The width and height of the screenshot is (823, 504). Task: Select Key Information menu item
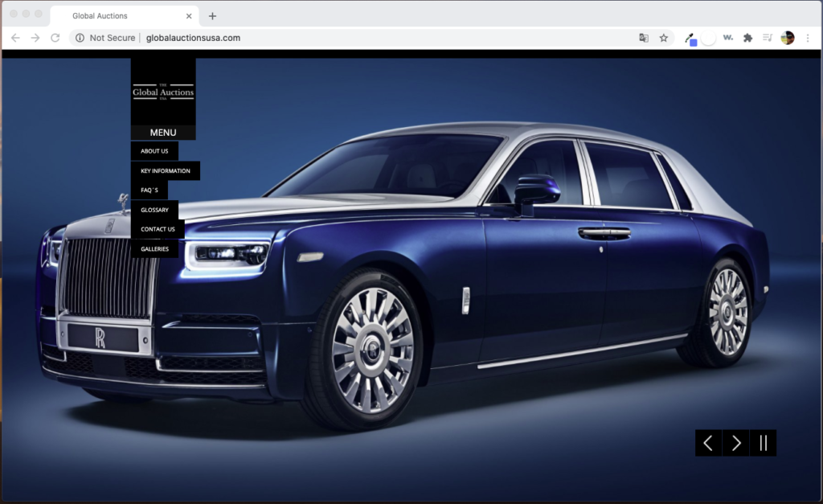[x=165, y=171]
